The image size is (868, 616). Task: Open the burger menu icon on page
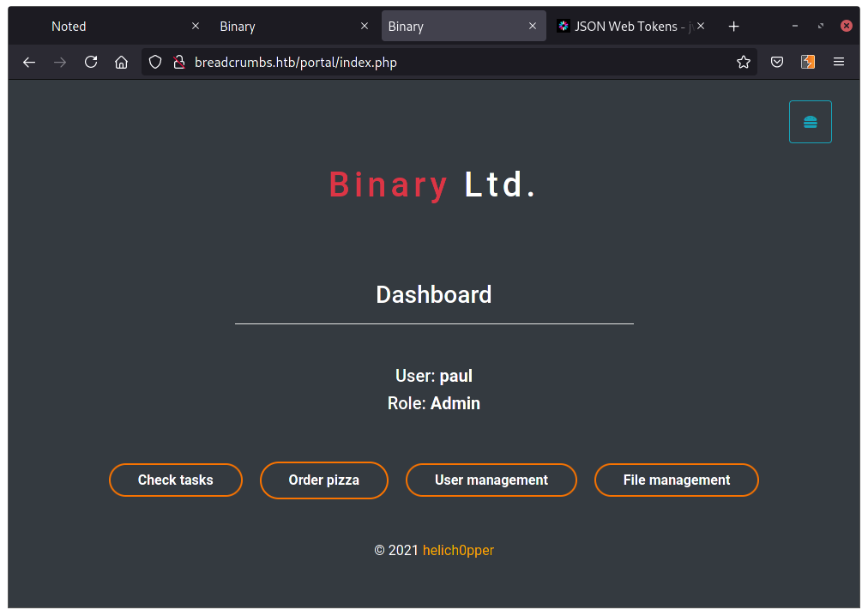pos(810,122)
